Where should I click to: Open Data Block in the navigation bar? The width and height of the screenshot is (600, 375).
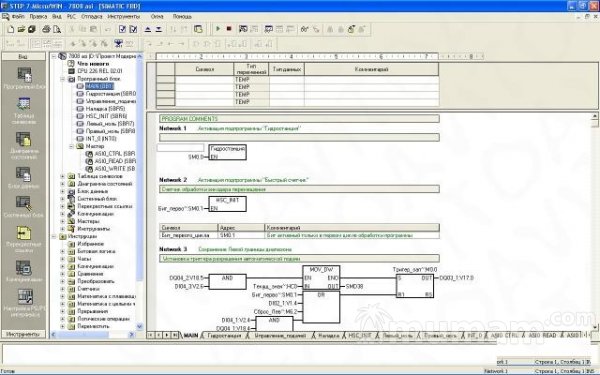click(24, 178)
